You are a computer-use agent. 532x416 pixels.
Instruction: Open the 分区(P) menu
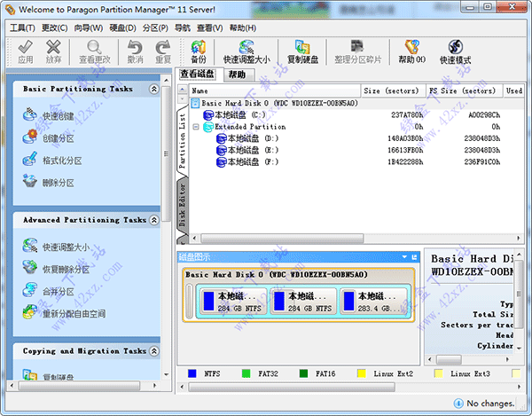pos(155,27)
